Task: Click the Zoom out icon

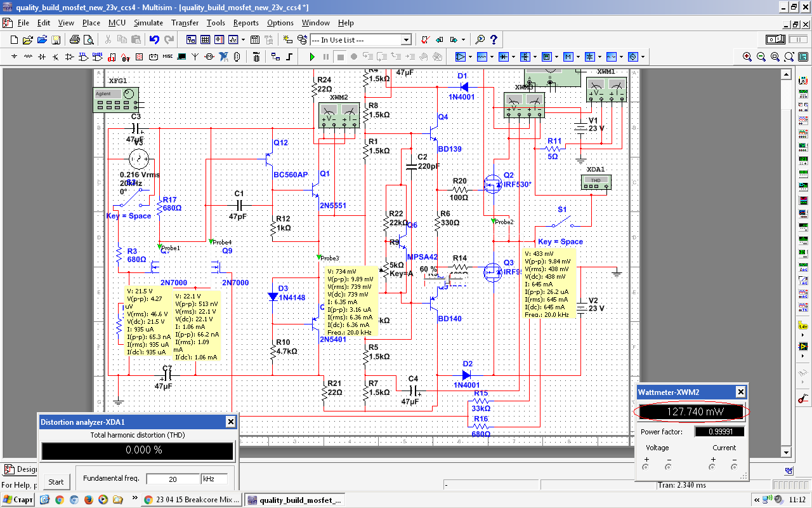Action: pyautogui.click(x=761, y=57)
